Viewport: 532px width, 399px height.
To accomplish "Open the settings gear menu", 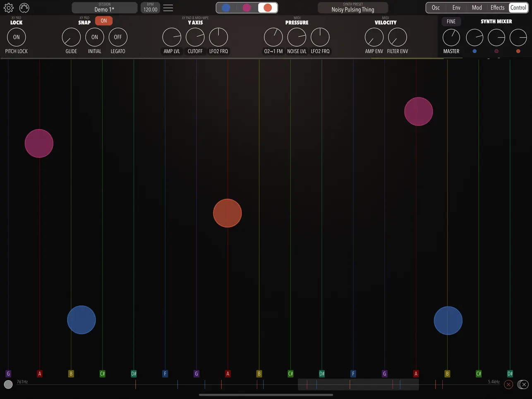I will [x=9, y=7].
